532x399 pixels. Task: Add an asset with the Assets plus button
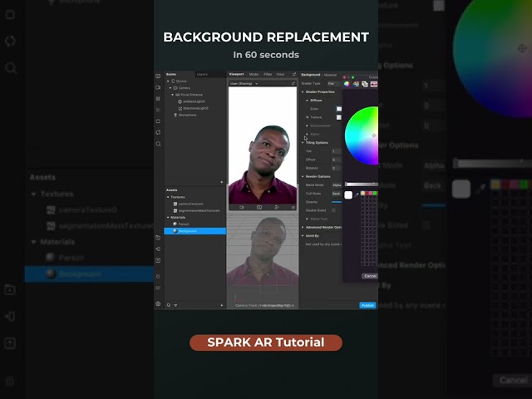pos(222,305)
